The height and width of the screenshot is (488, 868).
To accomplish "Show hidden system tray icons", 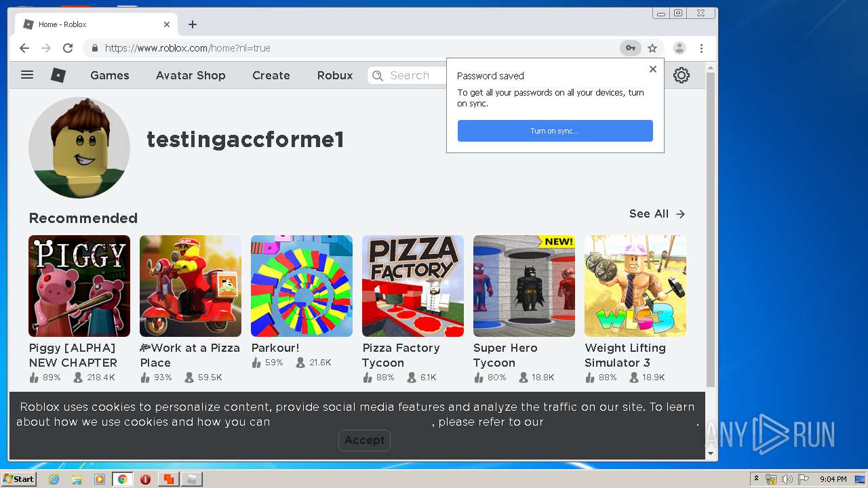I will pos(756,479).
